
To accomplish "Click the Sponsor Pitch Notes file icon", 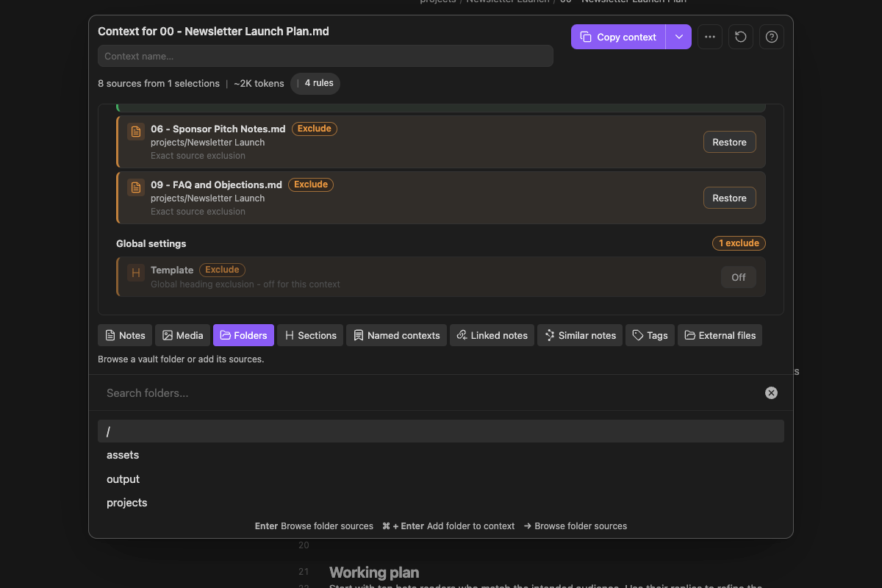I will point(136,132).
